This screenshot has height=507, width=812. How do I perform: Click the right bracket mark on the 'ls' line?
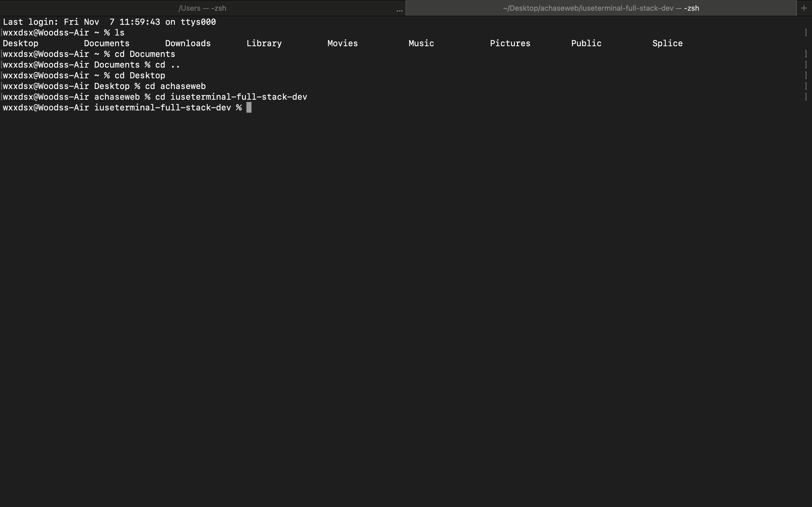coord(806,32)
